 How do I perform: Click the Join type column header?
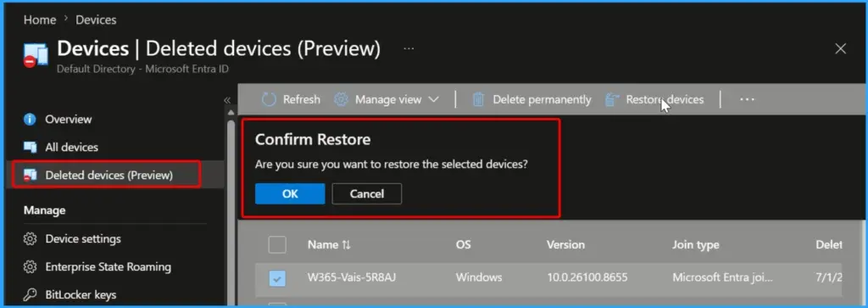(x=695, y=244)
